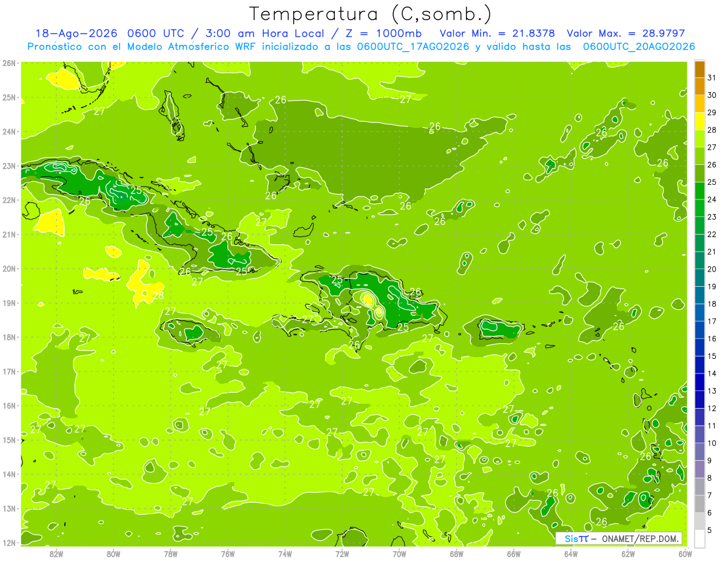Click the "25N" latitude axis label
This screenshot has width=728, height=562.
[9, 98]
